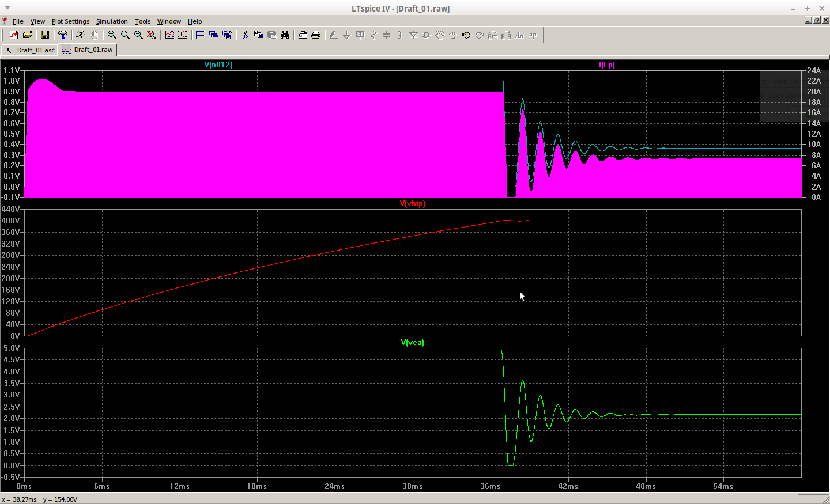This screenshot has height=504, width=830.
Task: Switch to the Draft_01.raw tab
Action: click(88, 50)
